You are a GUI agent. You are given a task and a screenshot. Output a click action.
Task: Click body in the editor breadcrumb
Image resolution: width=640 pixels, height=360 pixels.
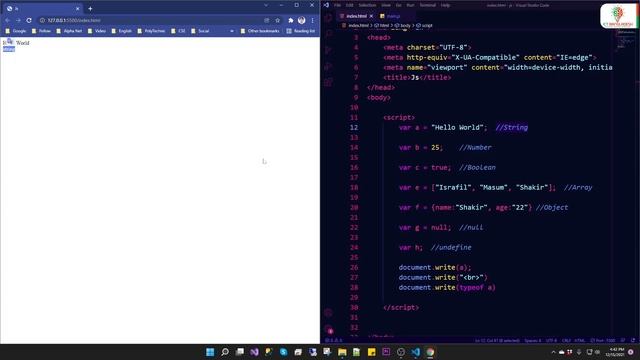coord(403,25)
